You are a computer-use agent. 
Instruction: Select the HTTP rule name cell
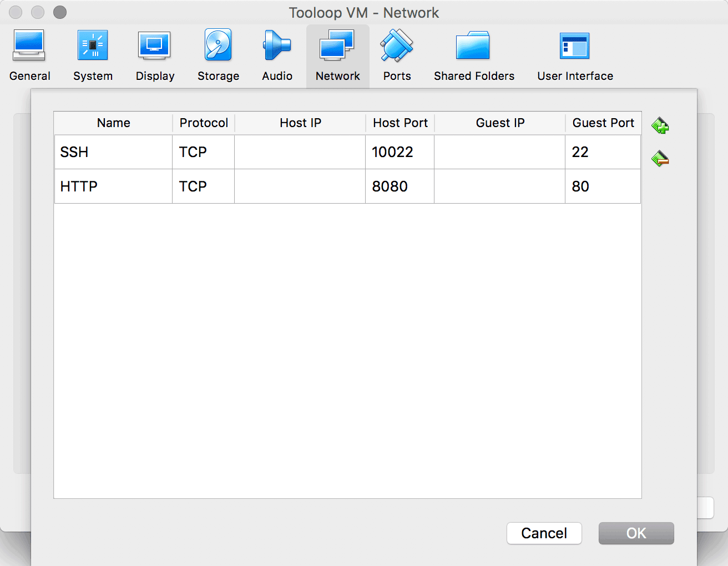tap(113, 186)
